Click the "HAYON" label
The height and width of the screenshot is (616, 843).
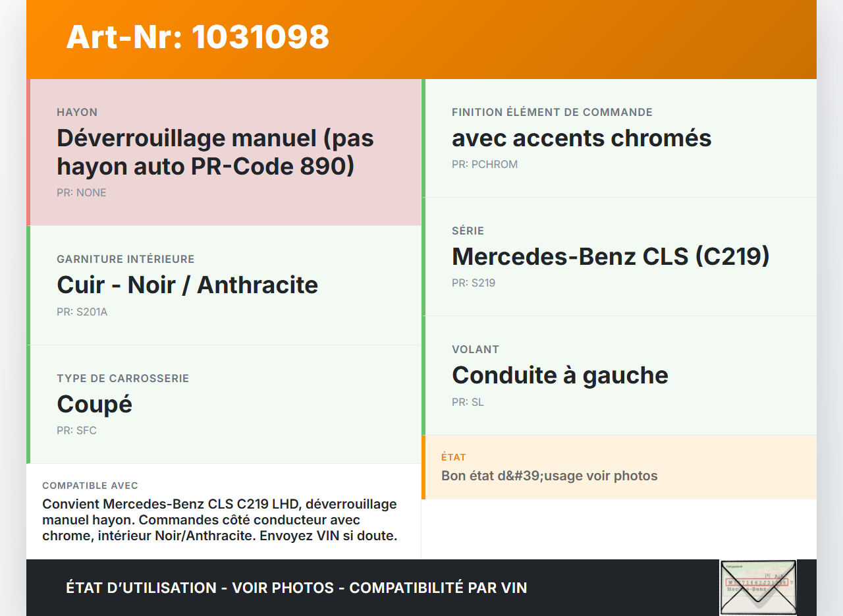tap(77, 113)
